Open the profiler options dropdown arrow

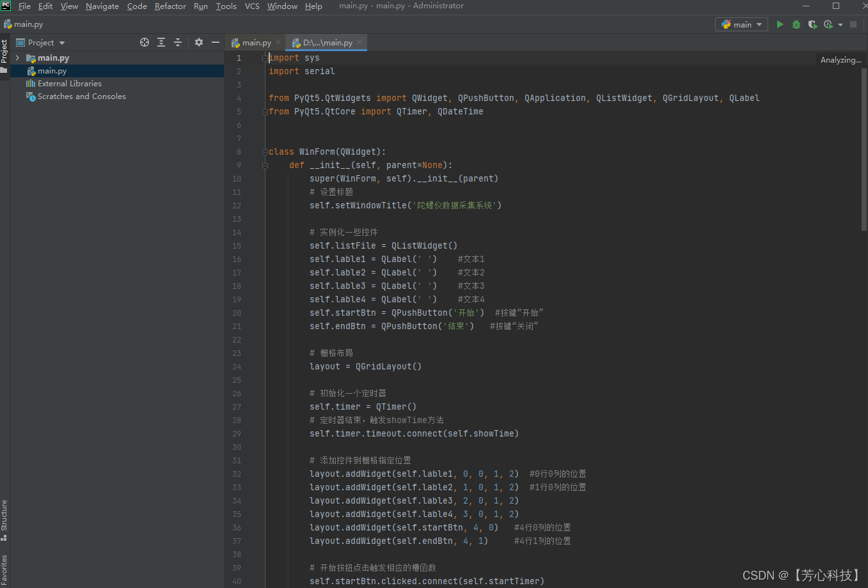click(840, 25)
